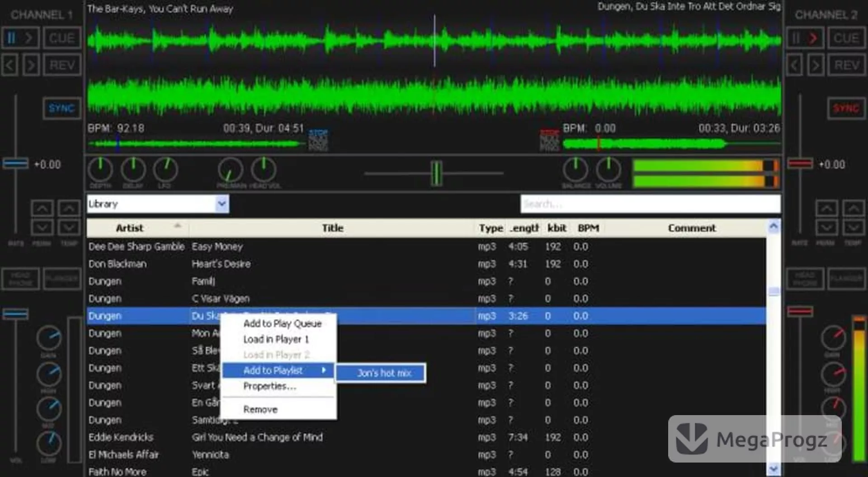Viewport: 868px width, 477px height.
Task: Click Channel 1 end-of-track mode indicator
Action: (318, 140)
